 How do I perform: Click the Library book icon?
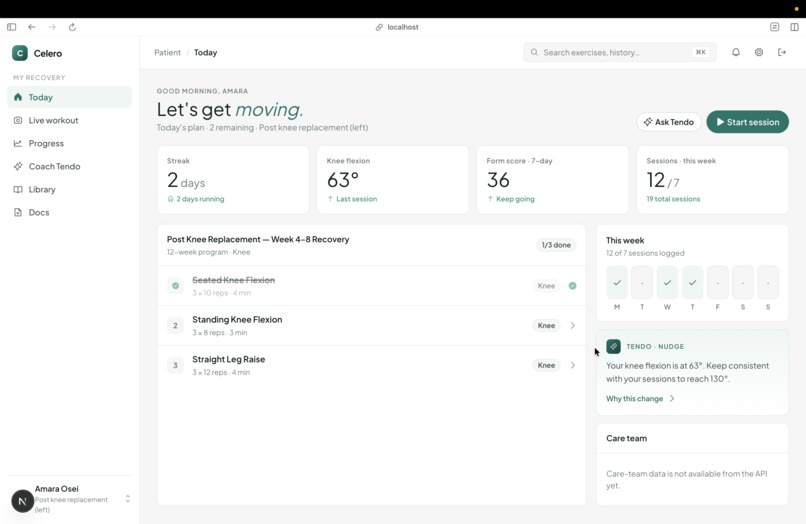coord(18,189)
